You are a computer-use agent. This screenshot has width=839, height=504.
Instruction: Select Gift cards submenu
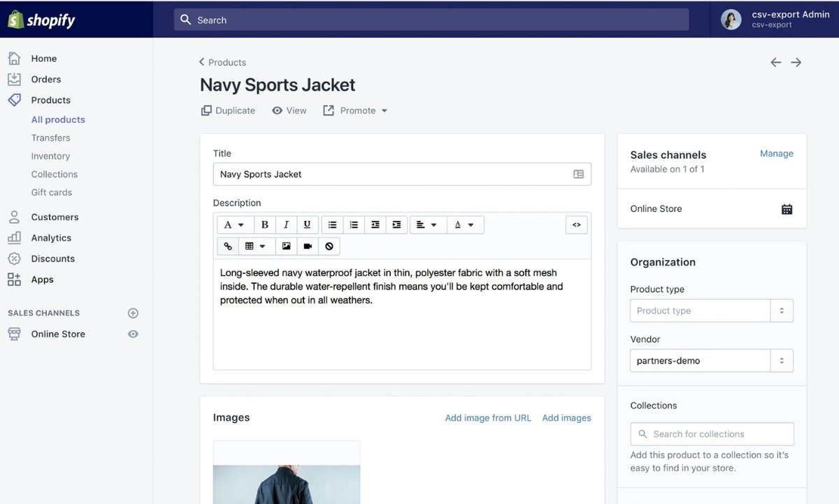(52, 192)
